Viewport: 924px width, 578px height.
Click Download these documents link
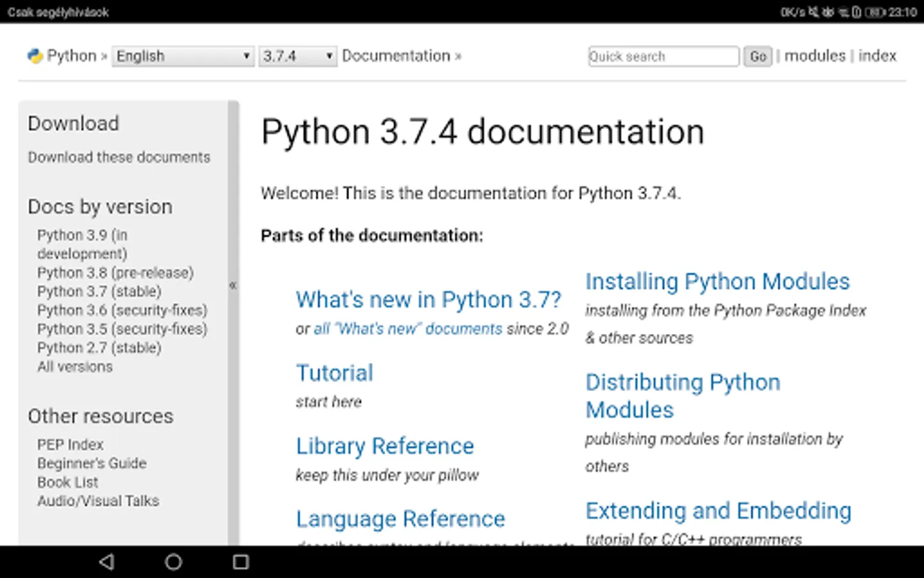(x=119, y=157)
